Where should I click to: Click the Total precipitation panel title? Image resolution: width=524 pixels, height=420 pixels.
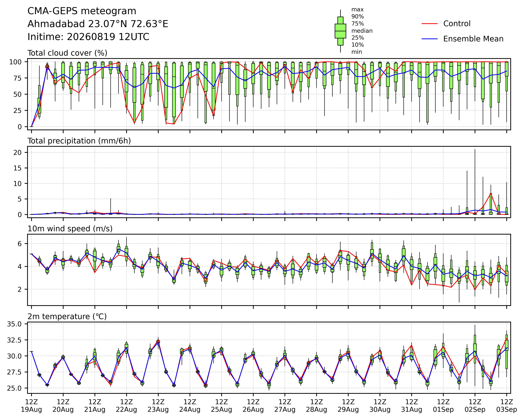[79, 141]
